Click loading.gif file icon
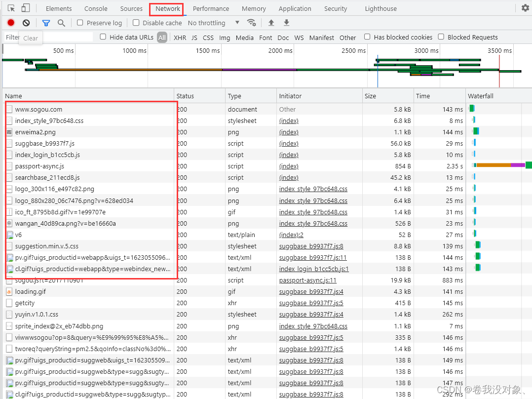The image size is (532, 399). [x=9, y=292]
